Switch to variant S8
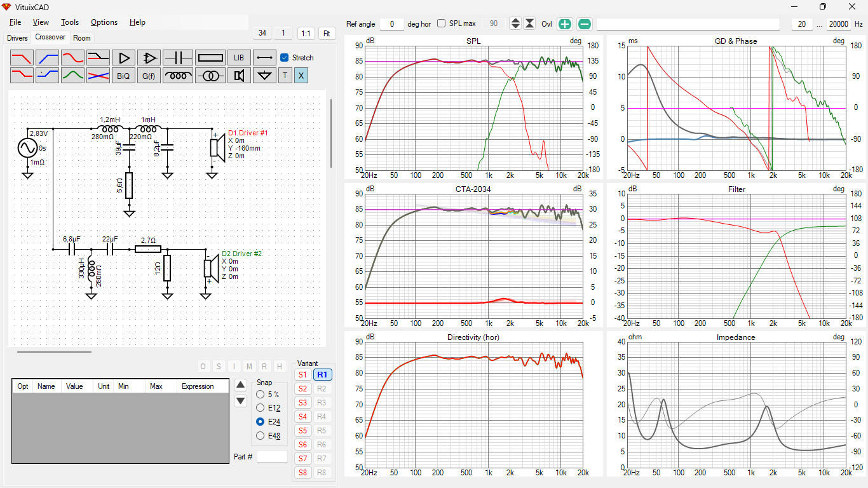 [x=302, y=473]
